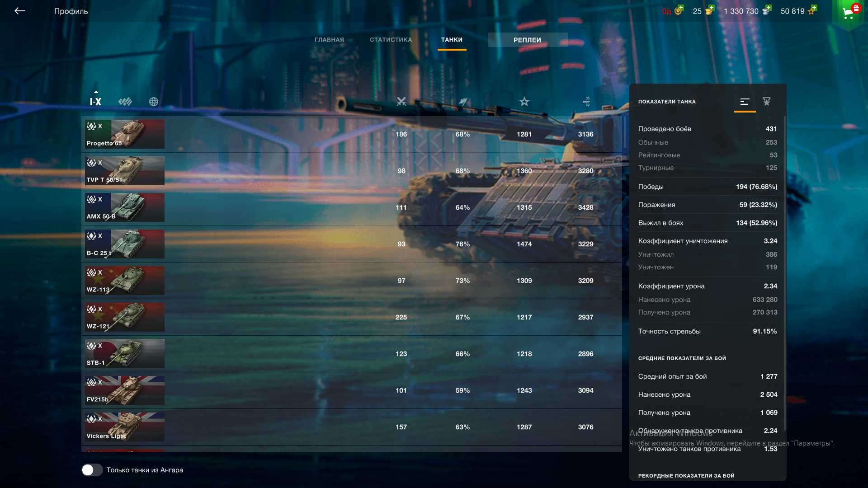Add credits via the silver coins icon
868x488 pixels.
(x=766, y=10)
